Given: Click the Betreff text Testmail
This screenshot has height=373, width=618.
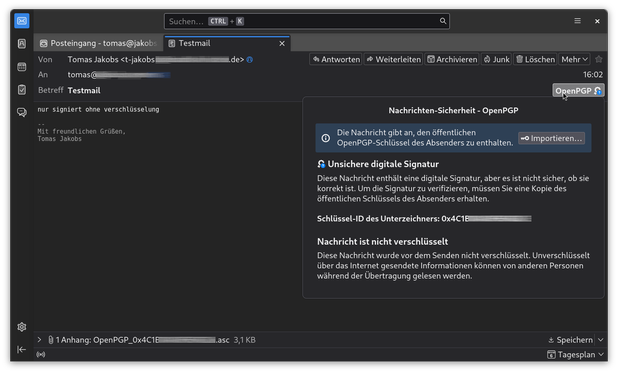Looking at the screenshot, I should tap(84, 90).
